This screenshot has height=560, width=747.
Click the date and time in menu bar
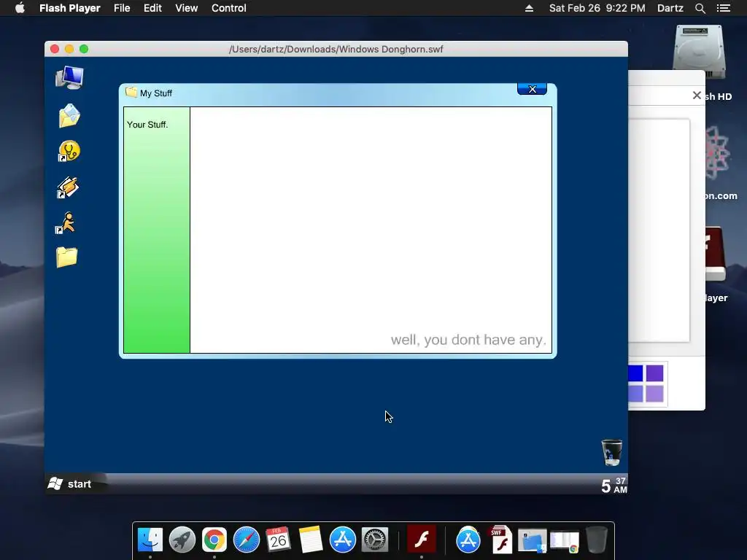597,8
